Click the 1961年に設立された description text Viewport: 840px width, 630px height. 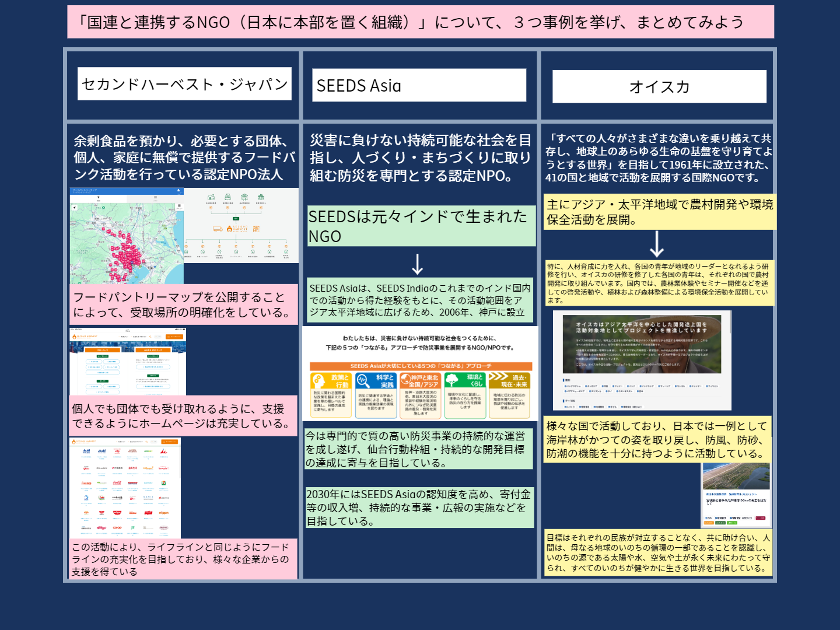(659, 157)
